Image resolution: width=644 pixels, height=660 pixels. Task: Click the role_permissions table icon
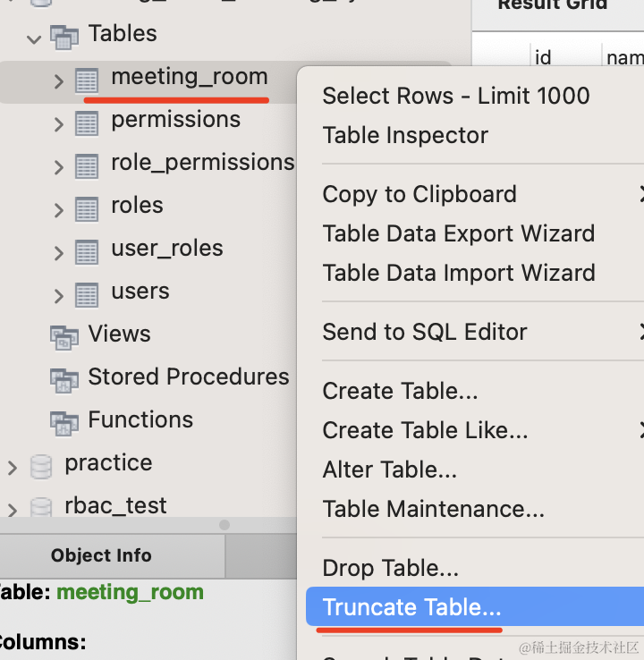87,166
